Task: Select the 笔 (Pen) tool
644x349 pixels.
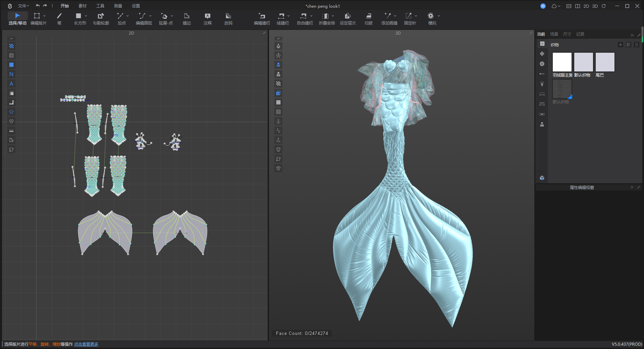Action: click(59, 18)
